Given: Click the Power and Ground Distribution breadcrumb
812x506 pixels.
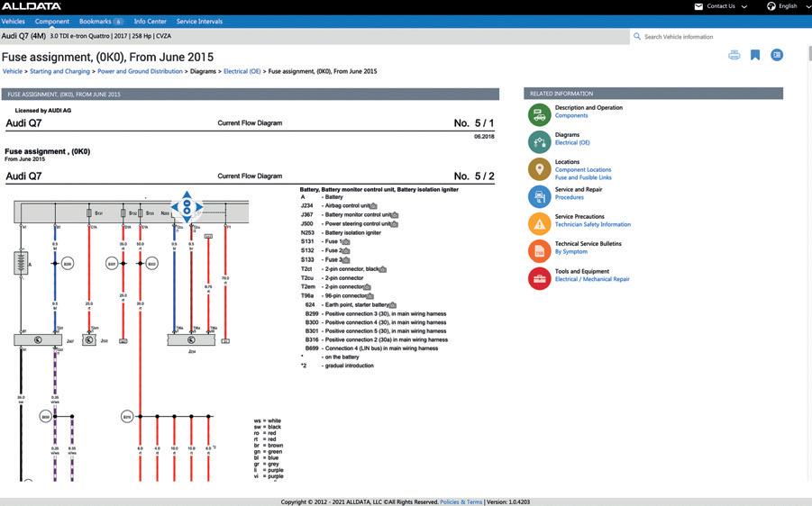Looking at the screenshot, I should click(x=140, y=71).
